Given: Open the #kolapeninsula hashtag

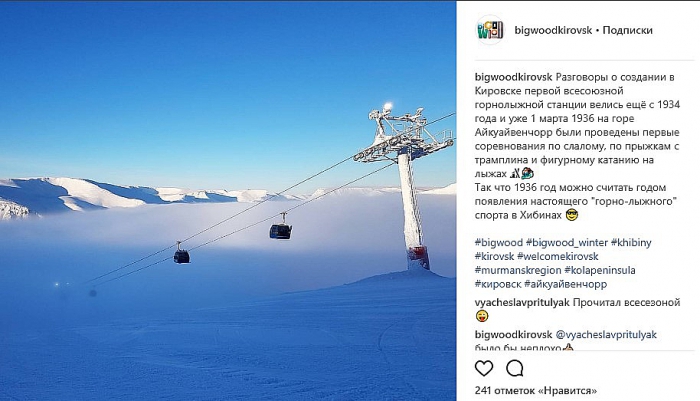Looking at the screenshot, I should pos(600,270).
